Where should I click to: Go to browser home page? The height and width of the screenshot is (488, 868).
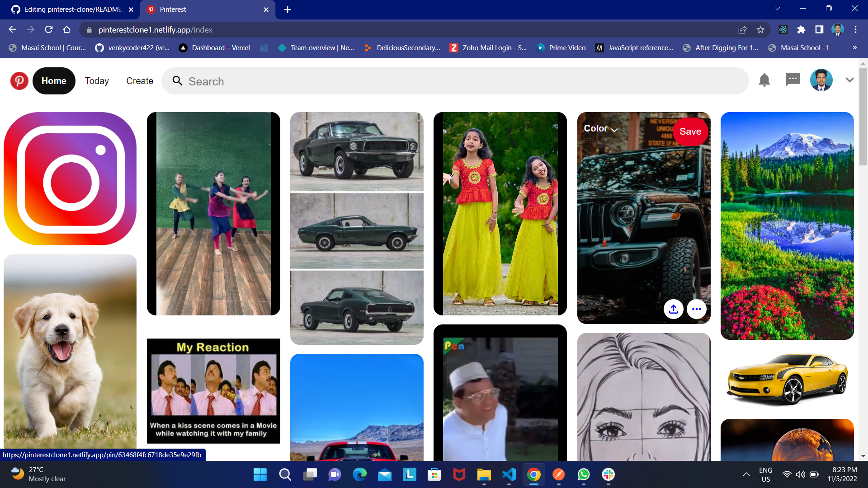coord(66,29)
